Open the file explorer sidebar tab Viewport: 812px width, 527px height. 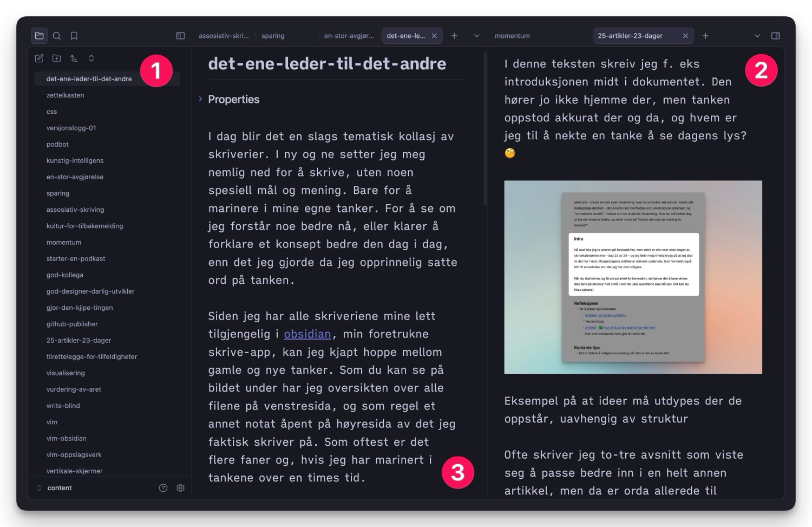[39, 36]
